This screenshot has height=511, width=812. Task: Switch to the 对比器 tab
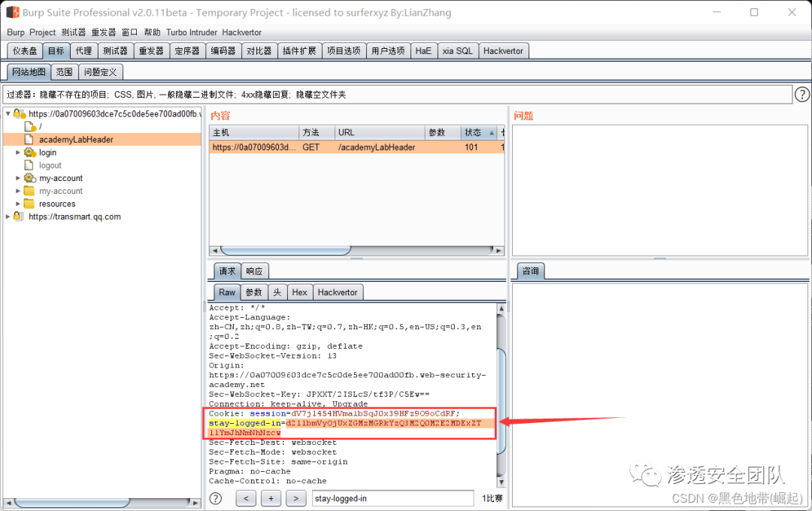point(259,51)
